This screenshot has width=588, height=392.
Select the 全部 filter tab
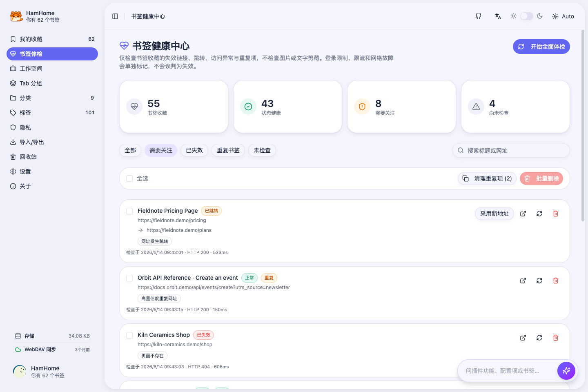(x=130, y=150)
